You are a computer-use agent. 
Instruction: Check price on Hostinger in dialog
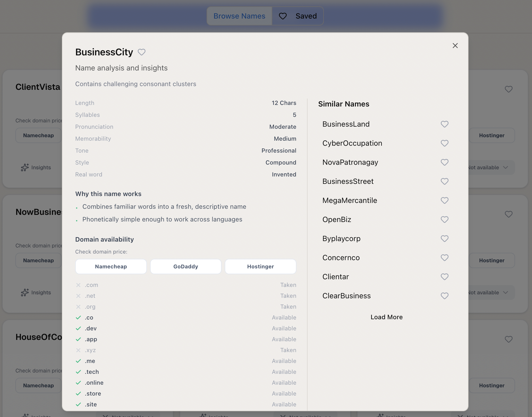(x=260, y=267)
